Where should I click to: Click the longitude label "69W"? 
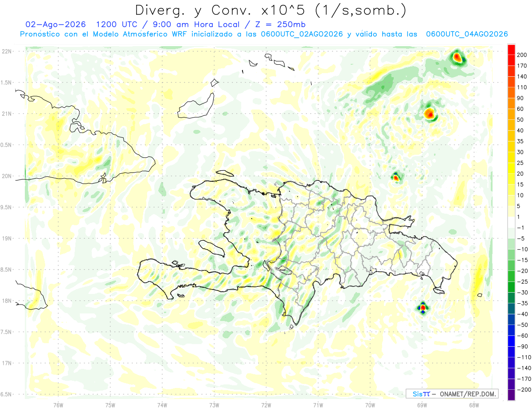422,405
